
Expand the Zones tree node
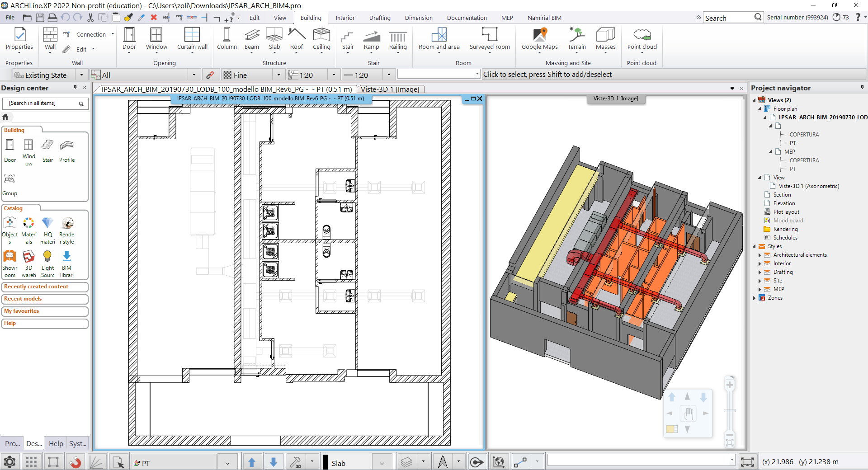click(x=754, y=298)
